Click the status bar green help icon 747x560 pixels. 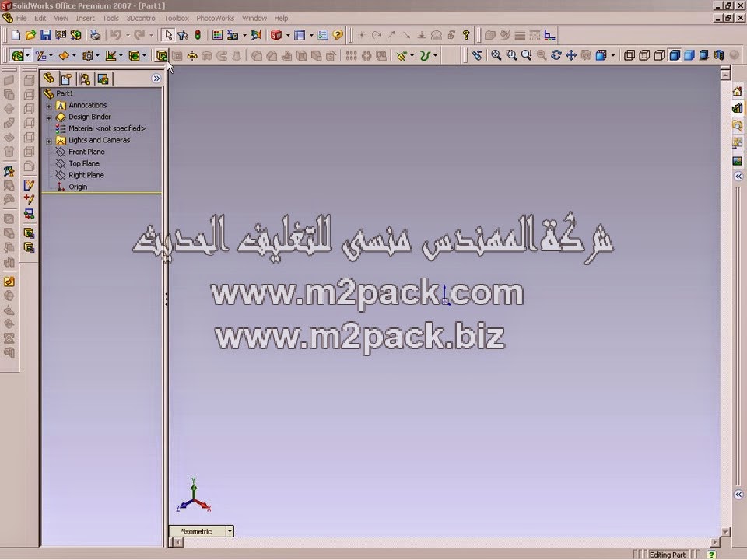tap(711, 555)
